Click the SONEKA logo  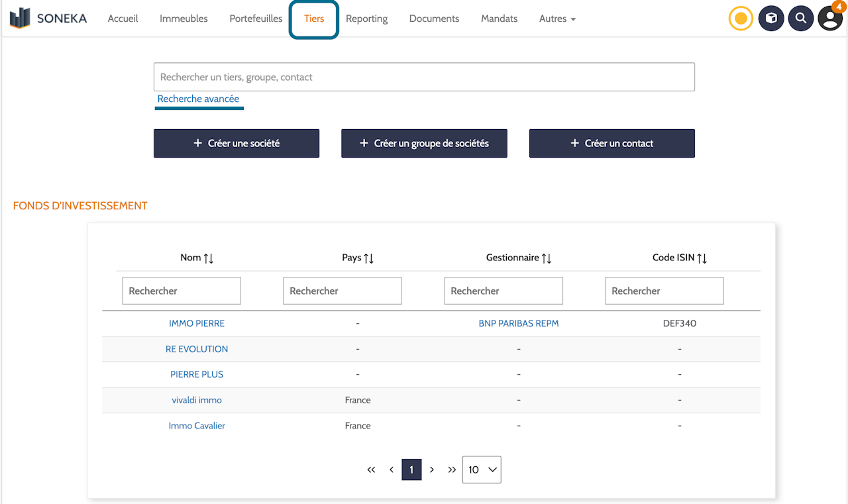(x=48, y=19)
